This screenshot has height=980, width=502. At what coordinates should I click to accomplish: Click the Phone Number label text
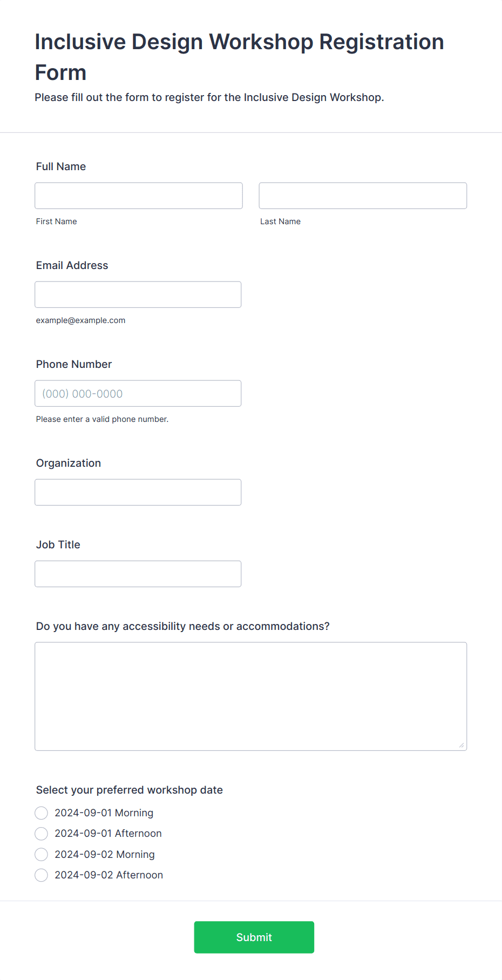pos(74,364)
